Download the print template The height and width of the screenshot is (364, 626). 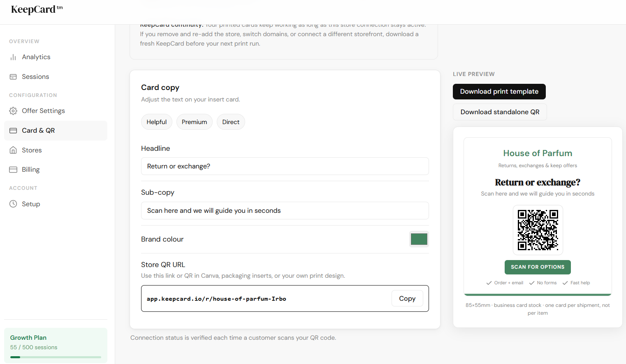coord(499,91)
